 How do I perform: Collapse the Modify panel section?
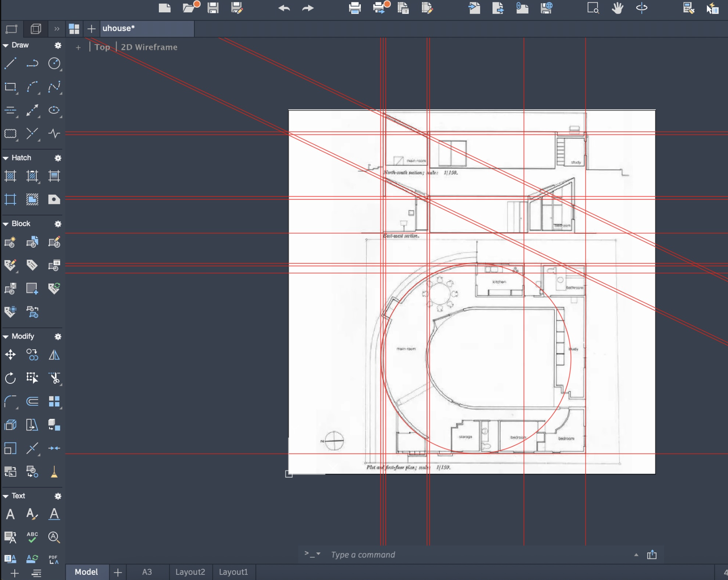(6, 337)
